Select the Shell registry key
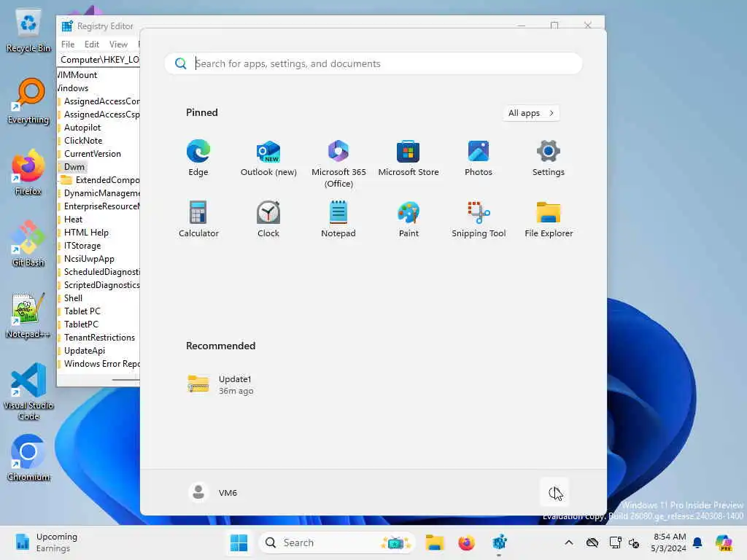 tap(74, 298)
